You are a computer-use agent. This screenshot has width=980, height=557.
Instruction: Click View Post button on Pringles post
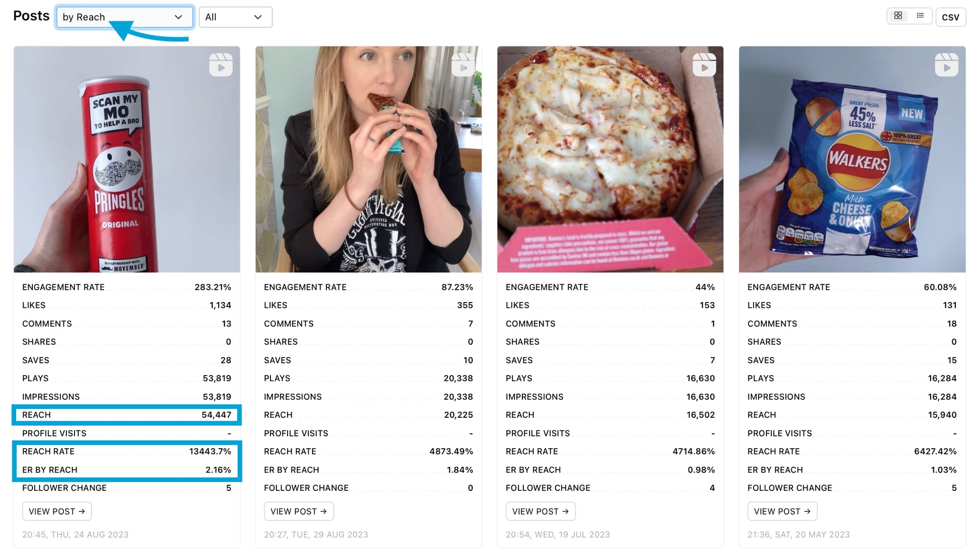point(56,510)
